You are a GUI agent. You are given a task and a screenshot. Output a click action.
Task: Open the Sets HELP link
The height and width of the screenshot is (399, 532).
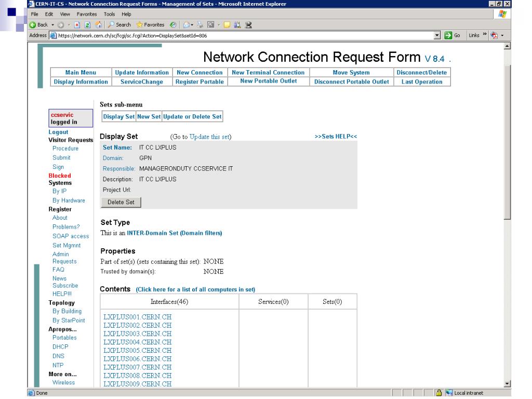point(336,137)
